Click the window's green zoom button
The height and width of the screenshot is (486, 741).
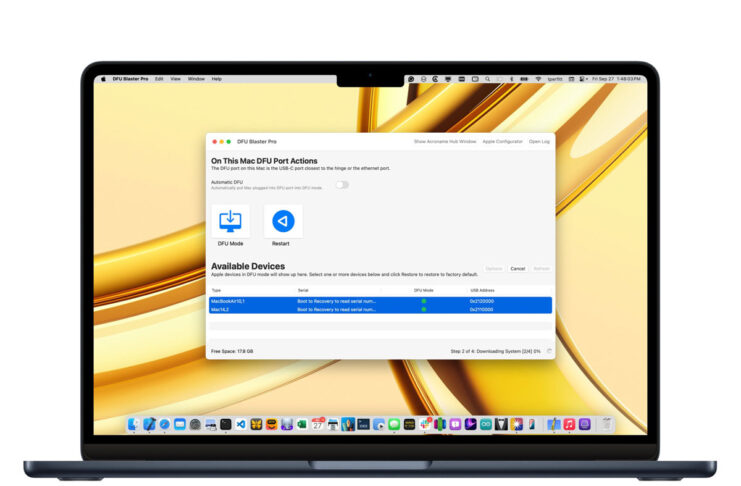tap(229, 141)
